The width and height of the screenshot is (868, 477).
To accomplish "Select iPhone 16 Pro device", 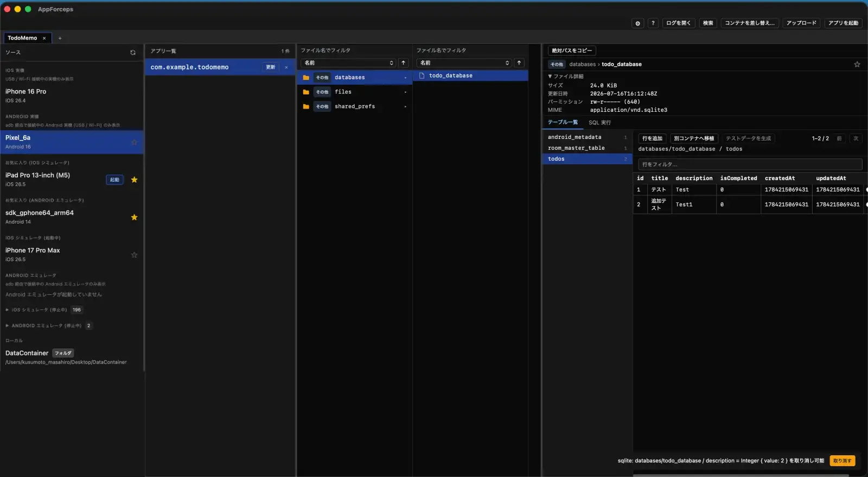I will point(72,96).
